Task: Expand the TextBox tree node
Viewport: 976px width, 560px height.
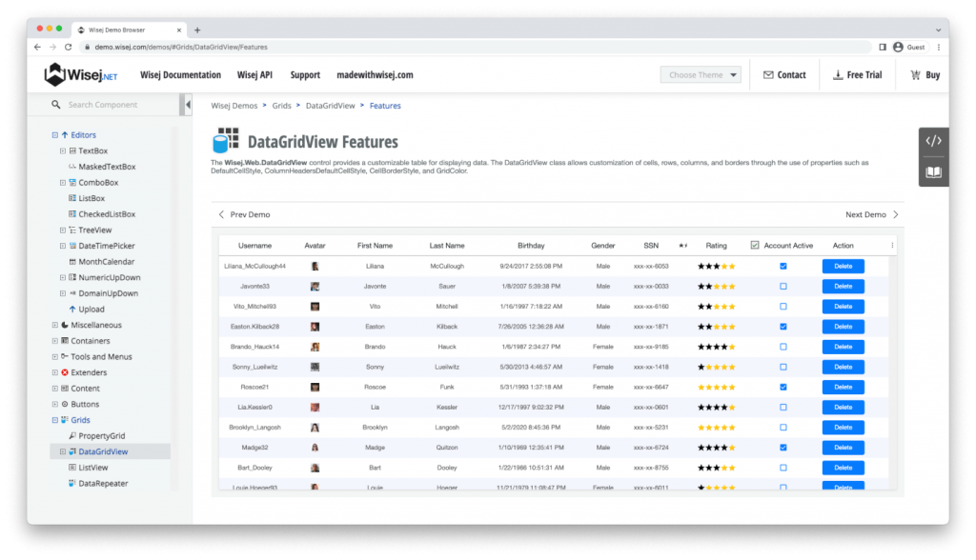Action: point(62,151)
